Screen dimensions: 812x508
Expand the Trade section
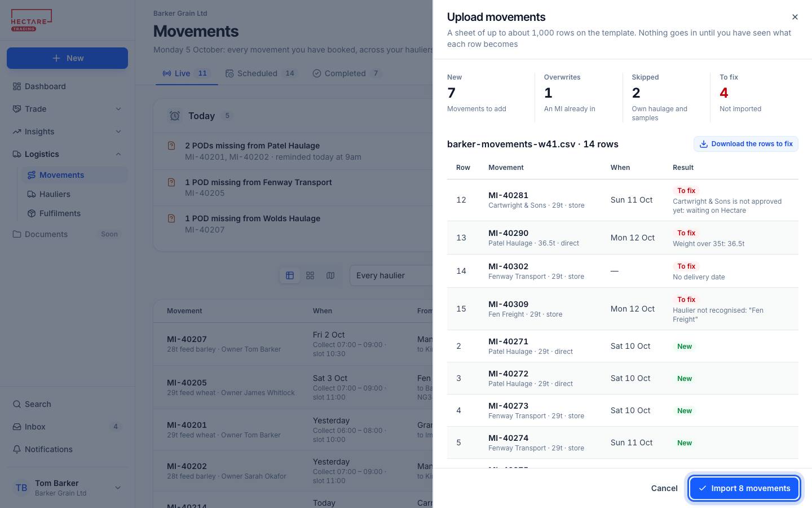67,109
